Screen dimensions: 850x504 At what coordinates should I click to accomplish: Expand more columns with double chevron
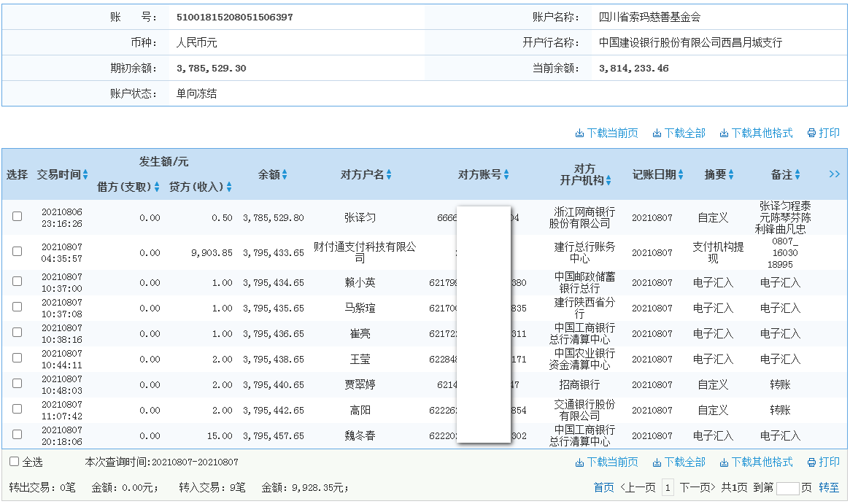pos(834,174)
